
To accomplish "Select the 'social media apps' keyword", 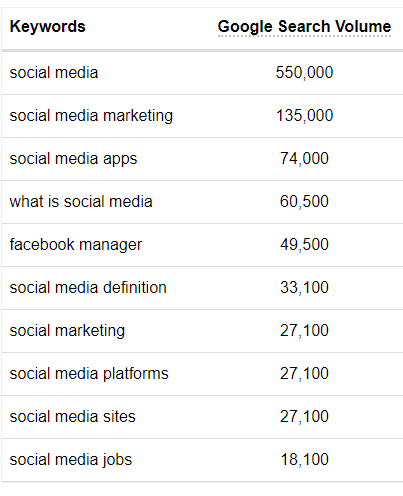I will pyautogui.click(x=73, y=159).
